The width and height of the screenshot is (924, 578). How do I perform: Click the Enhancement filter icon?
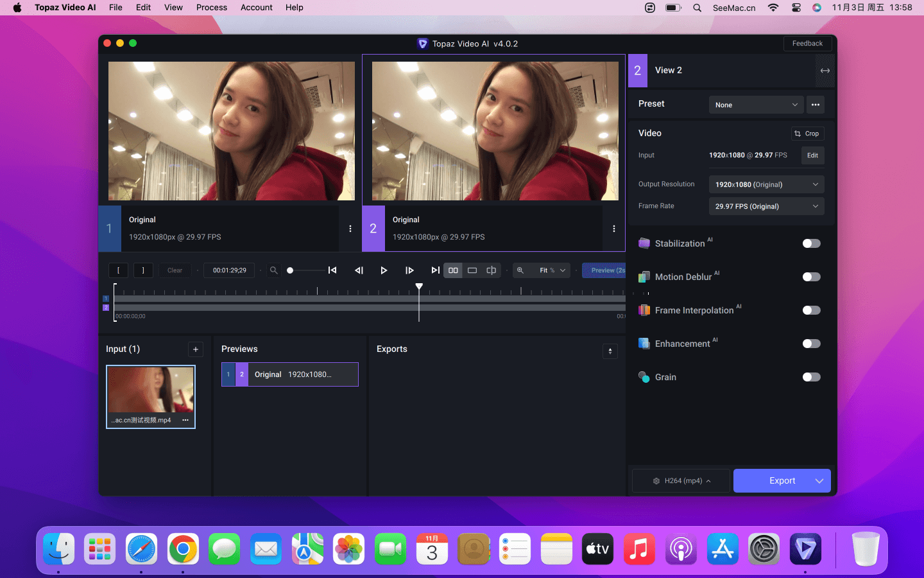coord(644,344)
